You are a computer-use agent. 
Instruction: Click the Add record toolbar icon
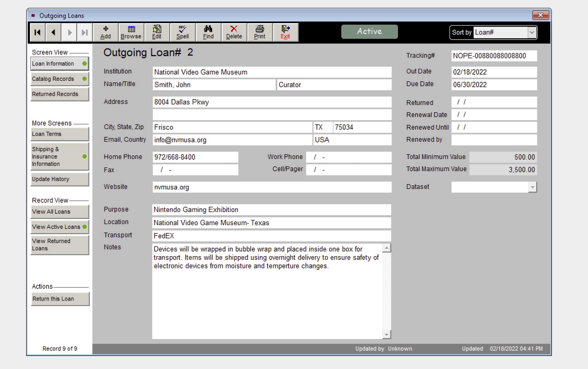pyautogui.click(x=105, y=33)
